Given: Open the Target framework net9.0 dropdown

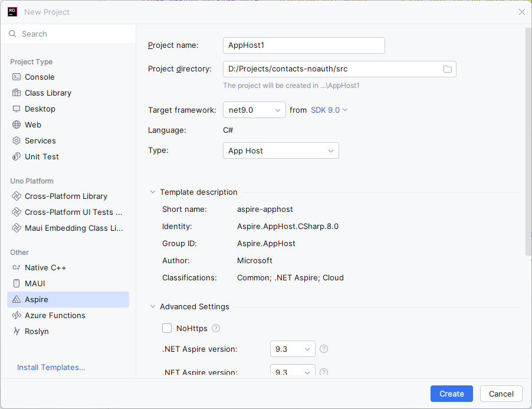Looking at the screenshot, I should (x=254, y=110).
